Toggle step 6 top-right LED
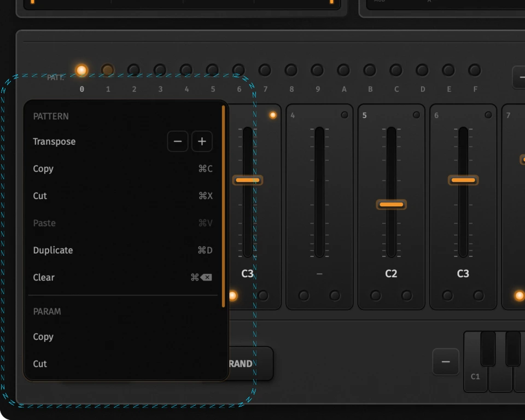 coord(488,115)
